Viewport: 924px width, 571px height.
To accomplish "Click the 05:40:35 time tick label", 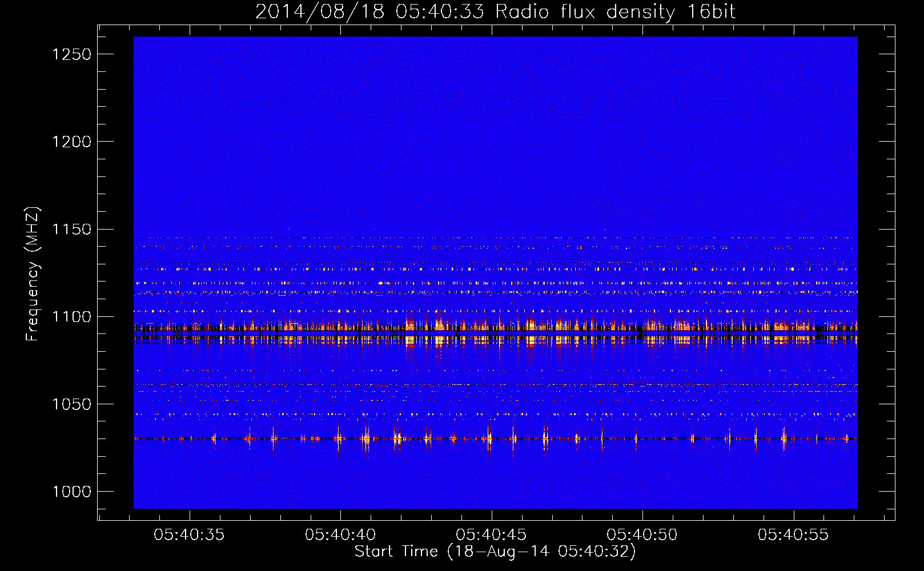I will 190,535.
